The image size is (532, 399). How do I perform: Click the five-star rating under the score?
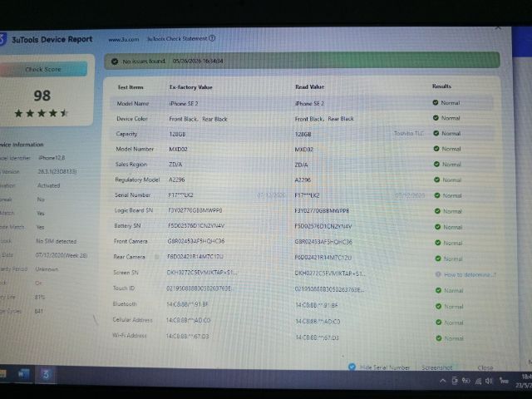point(42,113)
